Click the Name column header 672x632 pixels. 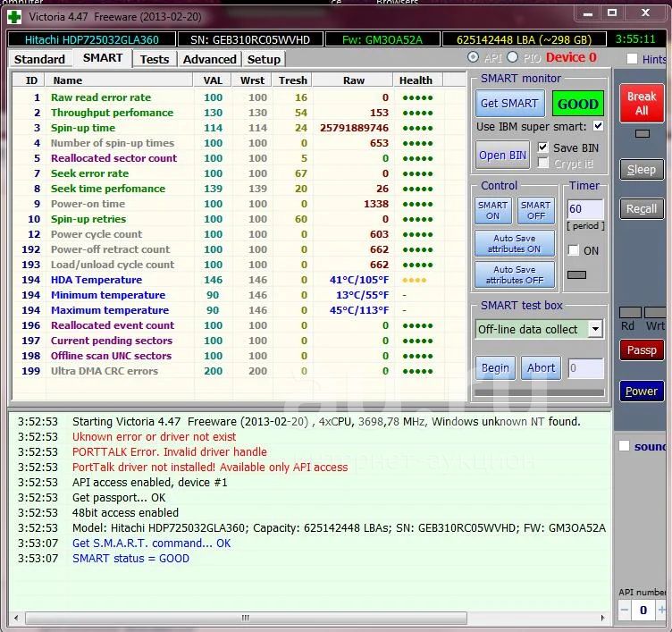pos(120,80)
